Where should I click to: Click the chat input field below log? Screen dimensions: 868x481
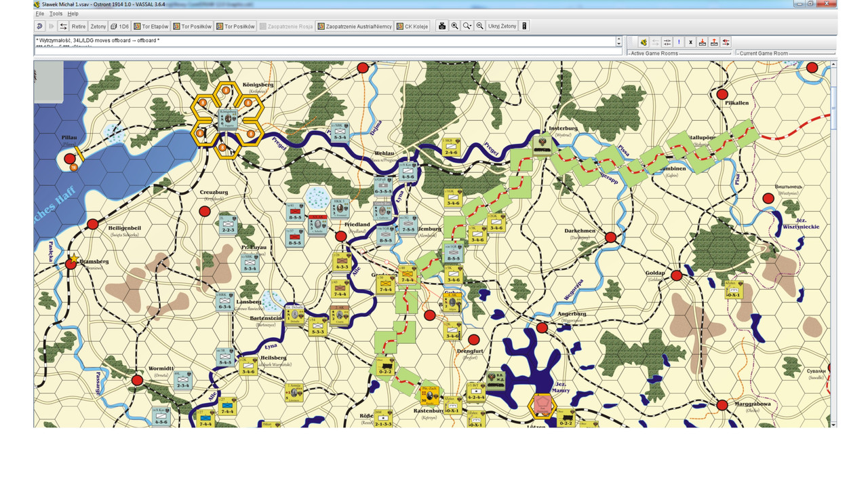pos(328,52)
